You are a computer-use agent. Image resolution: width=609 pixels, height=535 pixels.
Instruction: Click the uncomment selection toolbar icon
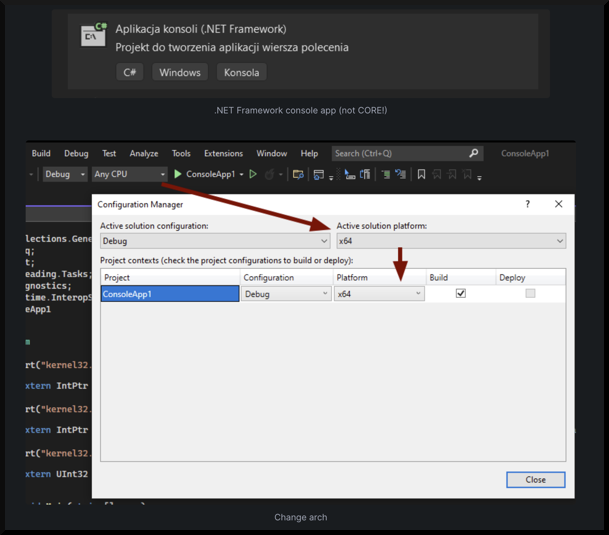[x=400, y=174]
